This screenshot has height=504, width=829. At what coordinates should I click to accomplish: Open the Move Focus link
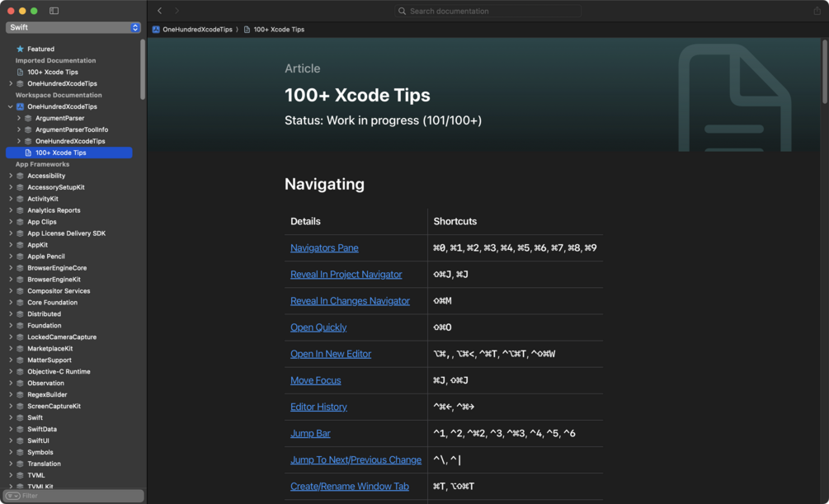click(x=315, y=380)
